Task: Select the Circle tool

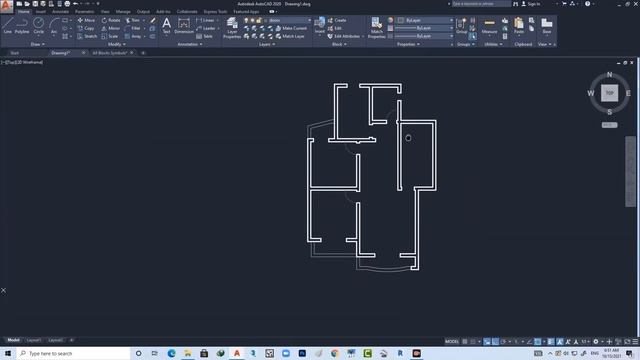Action: [38, 26]
